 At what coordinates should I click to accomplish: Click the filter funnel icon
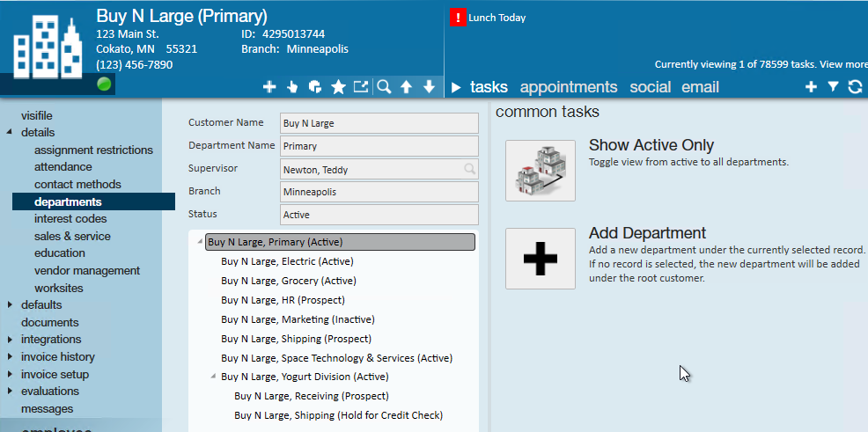point(833,87)
